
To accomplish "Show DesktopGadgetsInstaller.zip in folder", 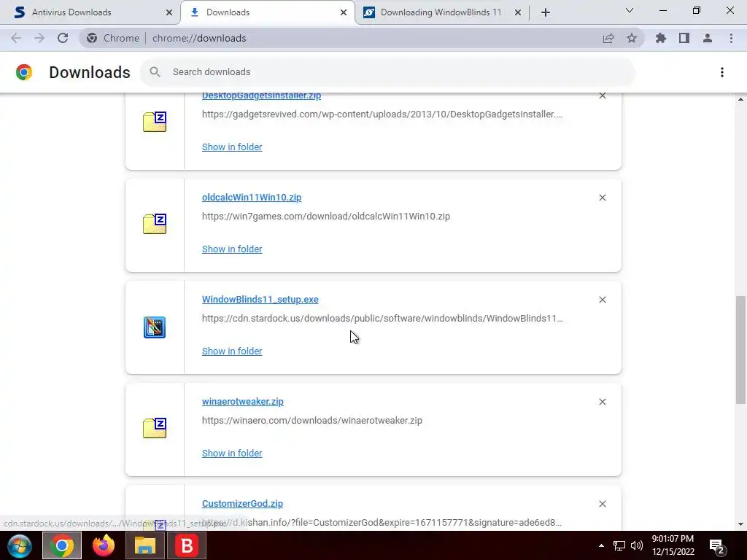I will [x=232, y=147].
